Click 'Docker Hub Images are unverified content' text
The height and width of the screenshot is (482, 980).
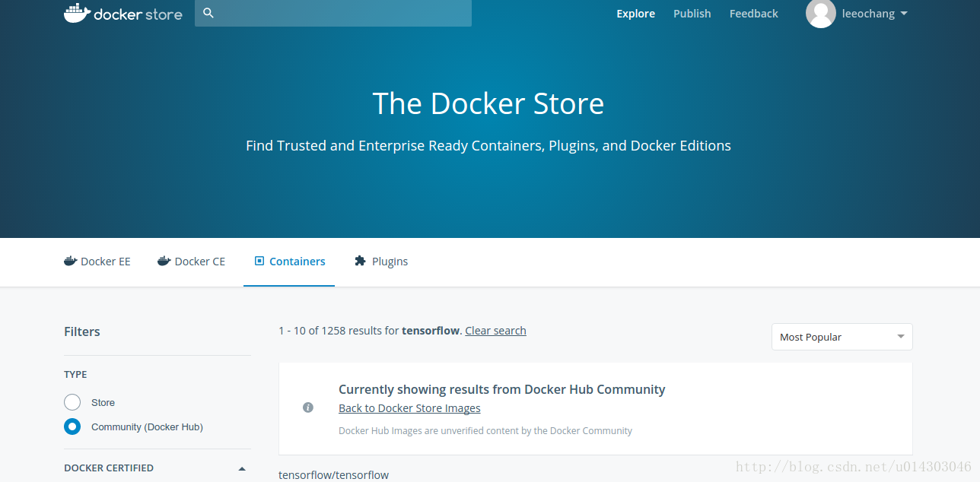[x=485, y=430]
